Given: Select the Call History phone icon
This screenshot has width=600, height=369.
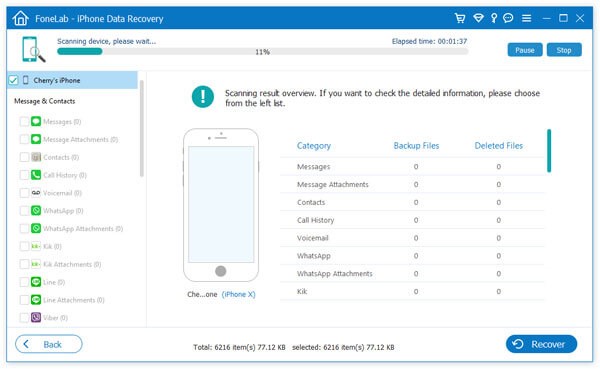Looking at the screenshot, I should (36, 175).
